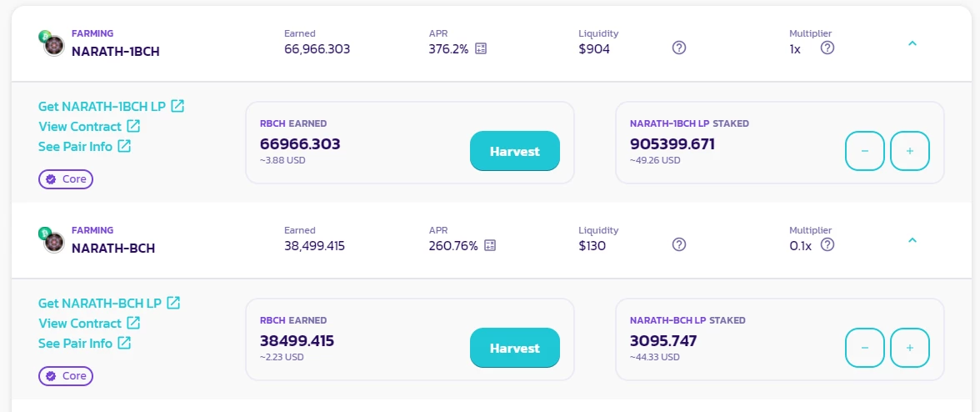Show liquidity help for NARATH-1BCH
This screenshot has width=980, height=412.
click(x=678, y=48)
